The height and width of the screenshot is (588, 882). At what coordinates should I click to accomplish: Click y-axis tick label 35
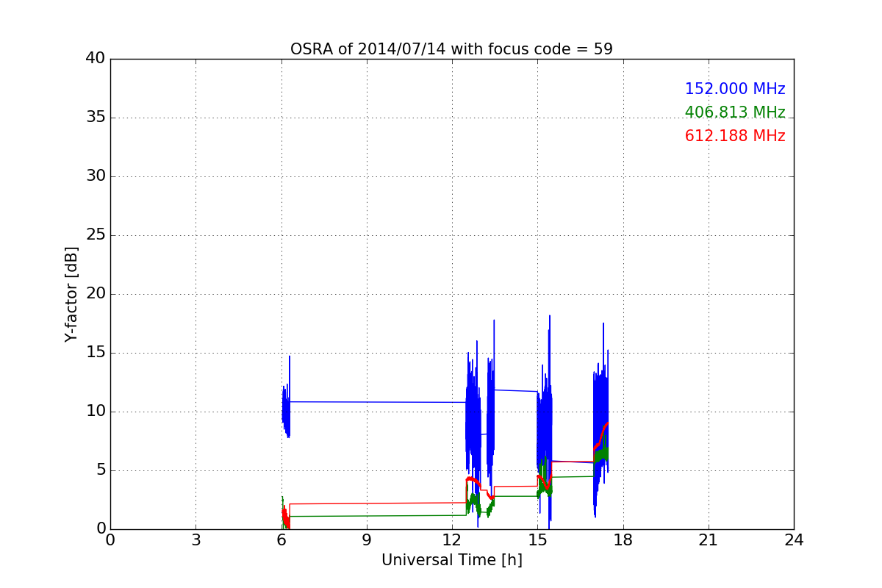tap(96, 118)
